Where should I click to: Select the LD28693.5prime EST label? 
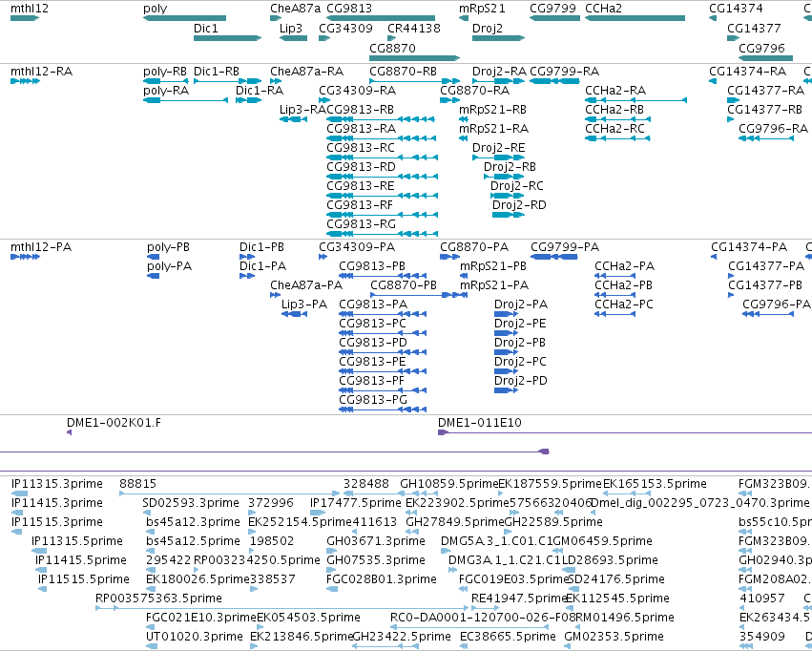coord(610,560)
